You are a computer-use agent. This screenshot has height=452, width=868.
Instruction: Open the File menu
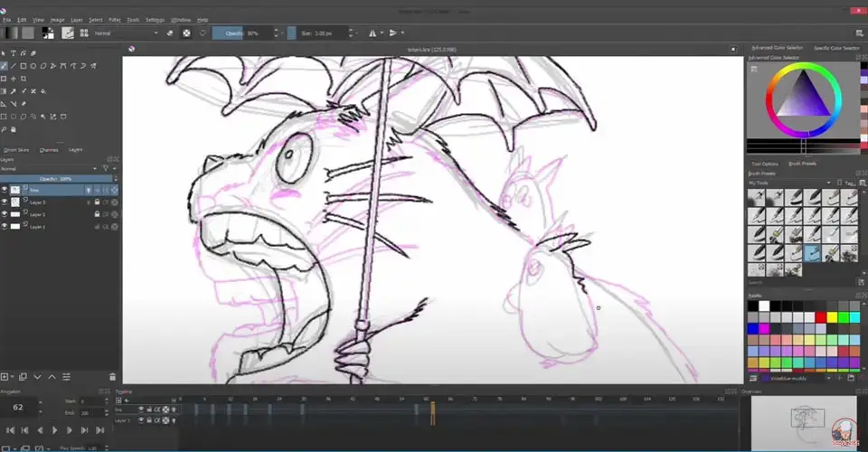pos(6,20)
